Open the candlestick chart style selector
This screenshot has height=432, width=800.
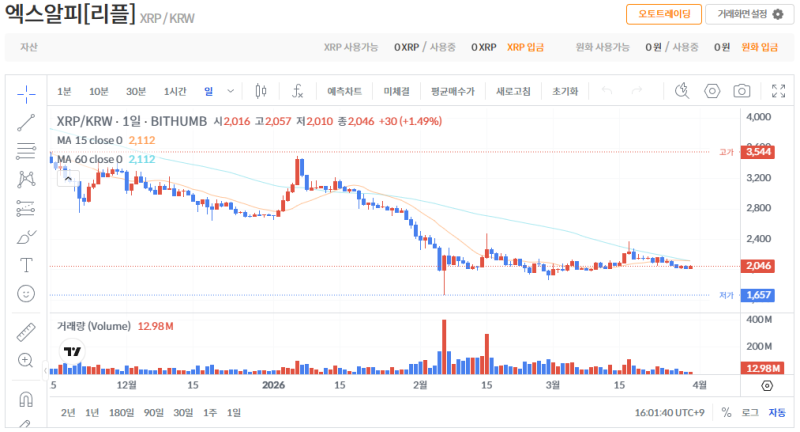(261, 91)
